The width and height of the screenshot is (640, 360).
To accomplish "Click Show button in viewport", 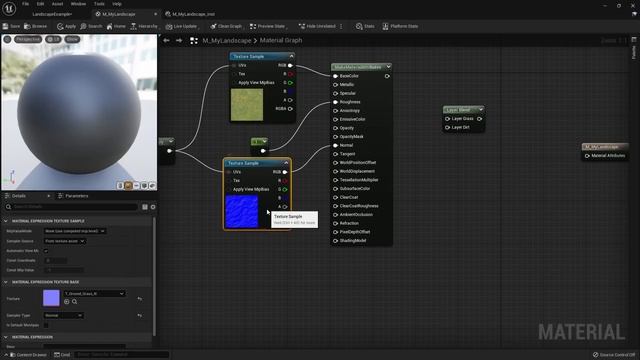I will click(x=72, y=39).
